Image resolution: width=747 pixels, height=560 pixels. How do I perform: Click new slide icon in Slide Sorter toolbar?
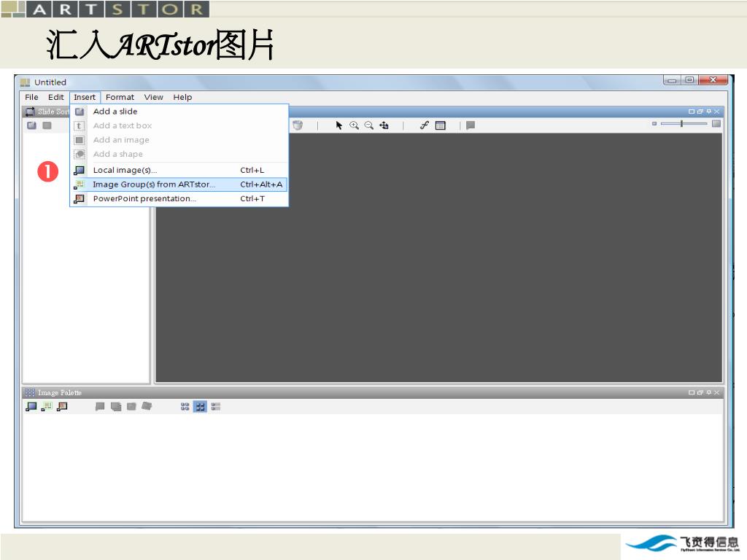click(32, 125)
